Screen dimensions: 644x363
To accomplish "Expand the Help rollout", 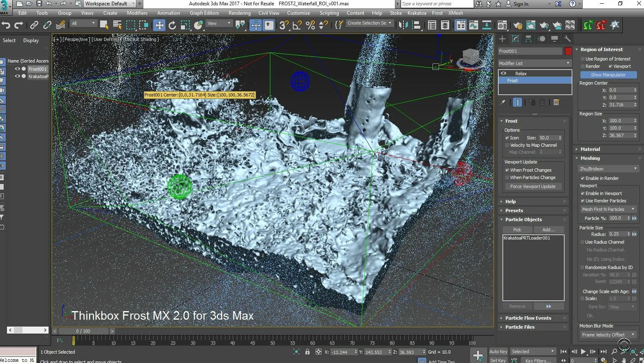I will point(533,202).
